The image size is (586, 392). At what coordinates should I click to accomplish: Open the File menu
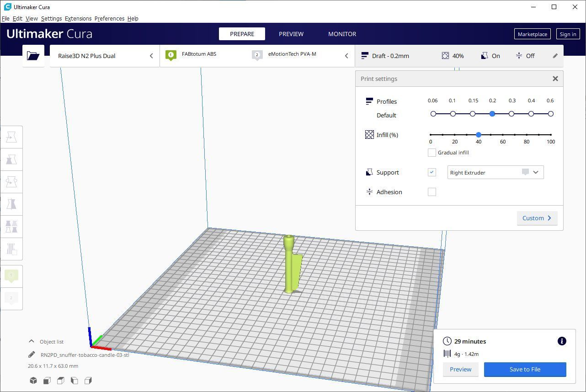pos(5,19)
